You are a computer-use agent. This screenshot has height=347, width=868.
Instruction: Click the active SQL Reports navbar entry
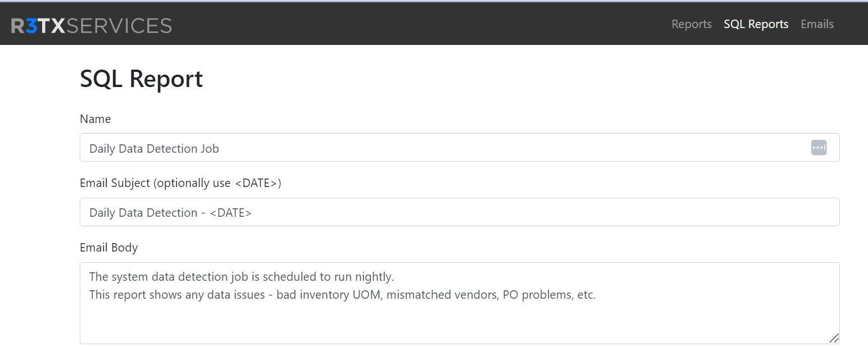756,24
